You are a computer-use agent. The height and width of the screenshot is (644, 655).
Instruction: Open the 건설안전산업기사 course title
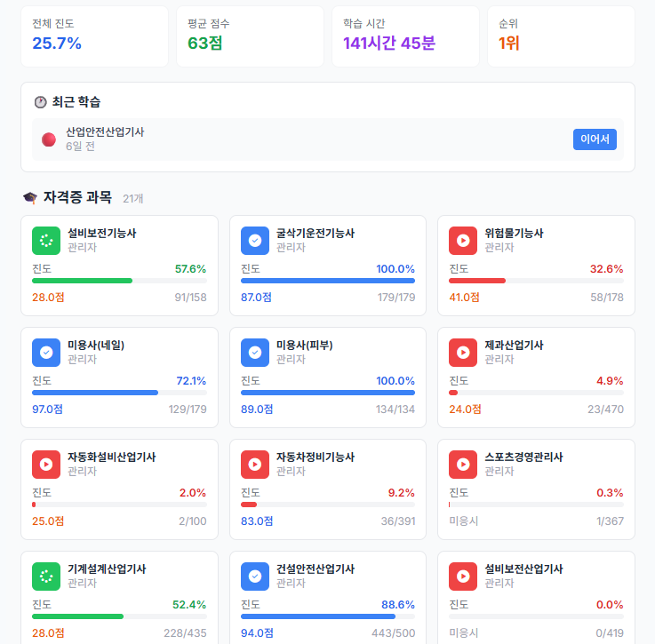pyautogui.click(x=316, y=568)
